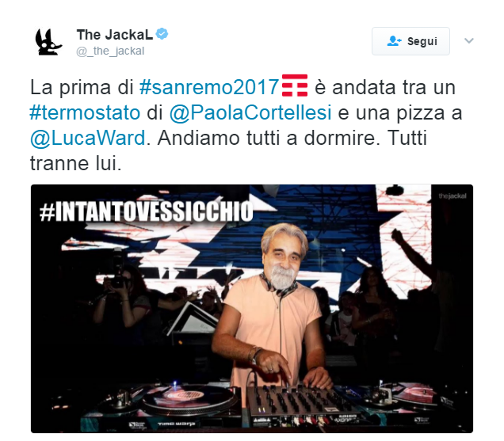The height and width of the screenshot is (441, 504).
Task: Click the follow person icon in Segui button
Action: (395, 41)
